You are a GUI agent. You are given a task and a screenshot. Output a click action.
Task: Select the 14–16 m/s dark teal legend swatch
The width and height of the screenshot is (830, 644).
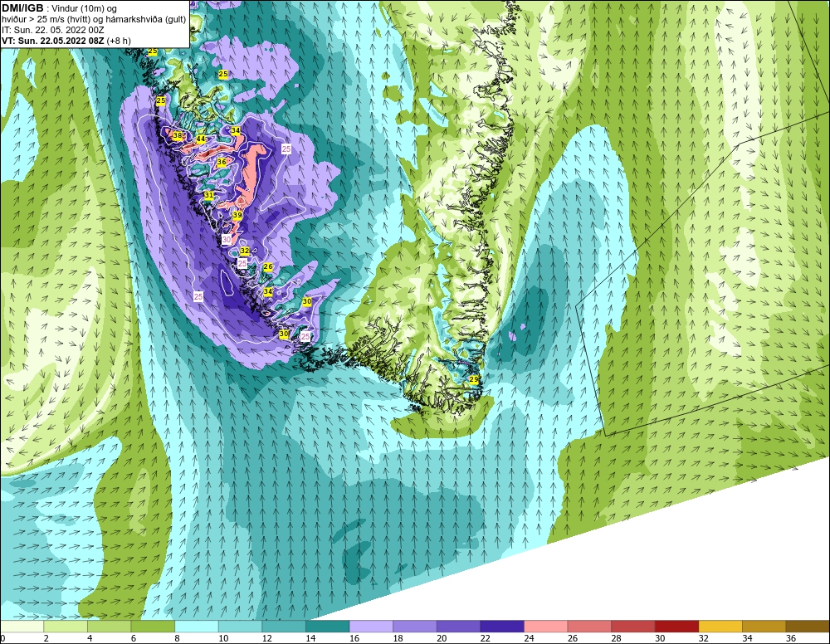327,627
